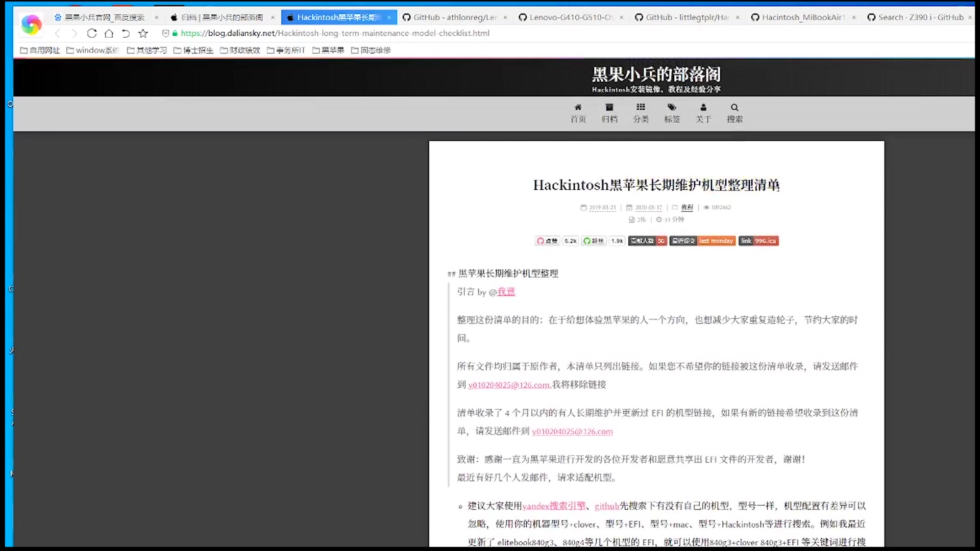Reload the page with the refresh icon
This screenshot has width=980, height=551.
(x=92, y=33)
